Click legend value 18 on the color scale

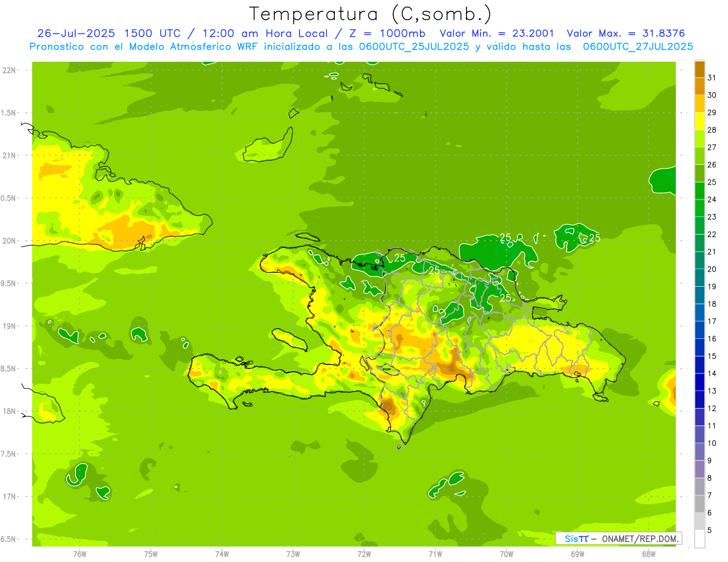(x=712, y=304)
